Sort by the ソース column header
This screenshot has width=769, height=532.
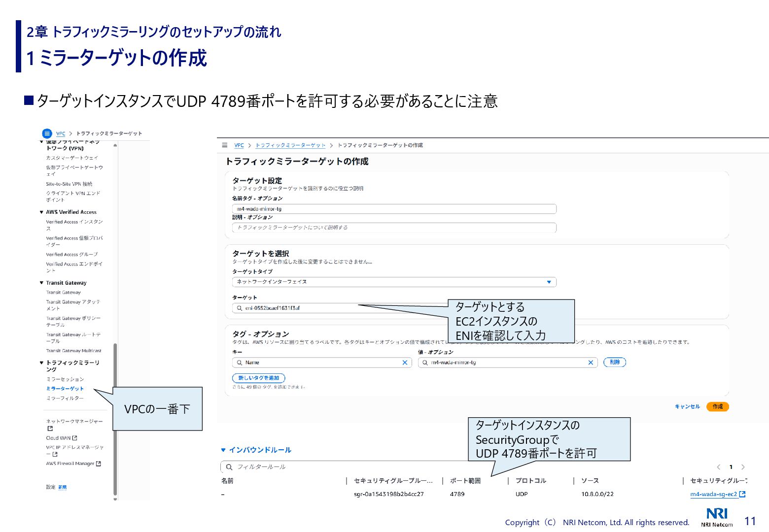click(x=590, y=481)
